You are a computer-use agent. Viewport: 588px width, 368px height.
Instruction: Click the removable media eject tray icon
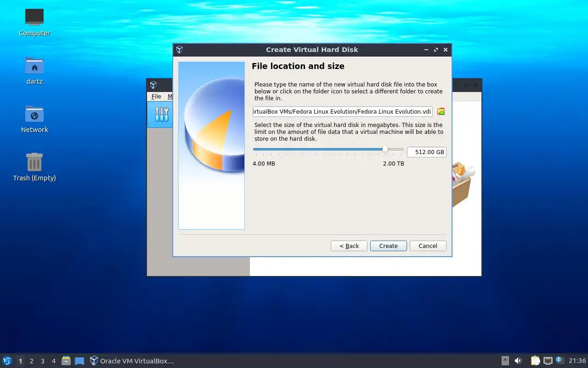tap(505, 361)
